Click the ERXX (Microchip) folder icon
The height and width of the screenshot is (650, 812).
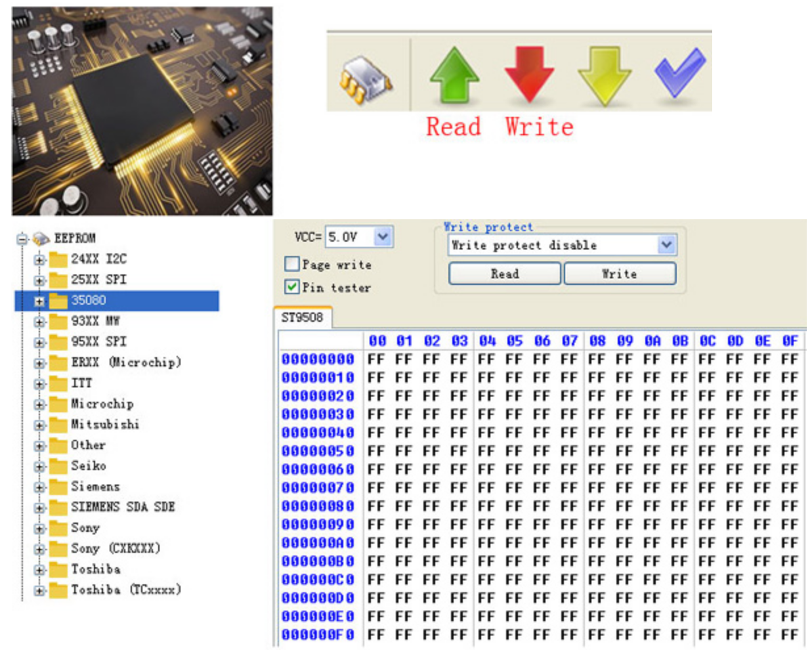pos(58,362)
